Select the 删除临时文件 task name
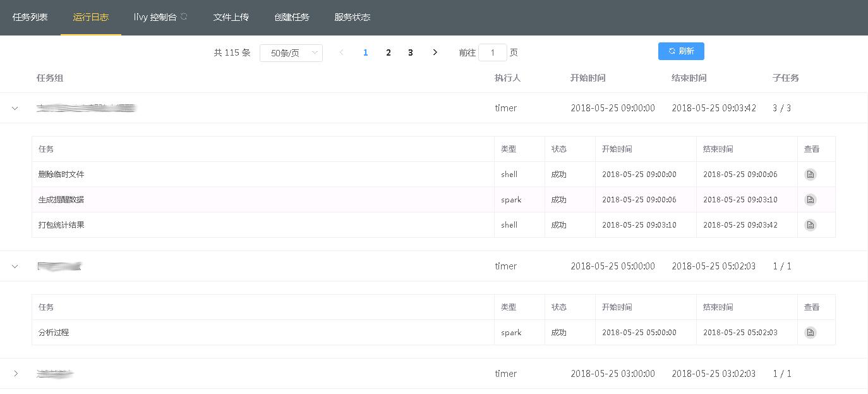The height and width of the screenshot is (394, 868). (61, 175)
